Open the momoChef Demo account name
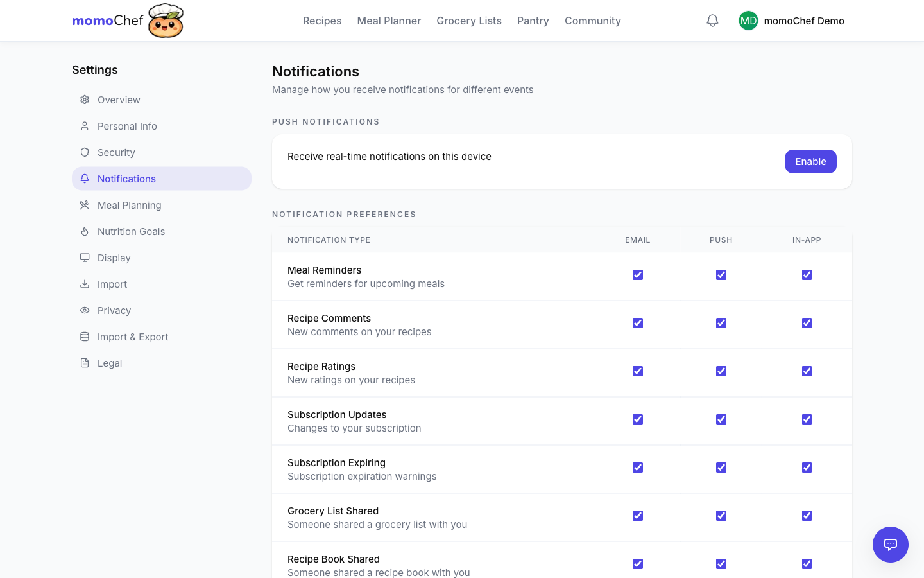Viewport: 924px width, 578px height. [804, 21]
